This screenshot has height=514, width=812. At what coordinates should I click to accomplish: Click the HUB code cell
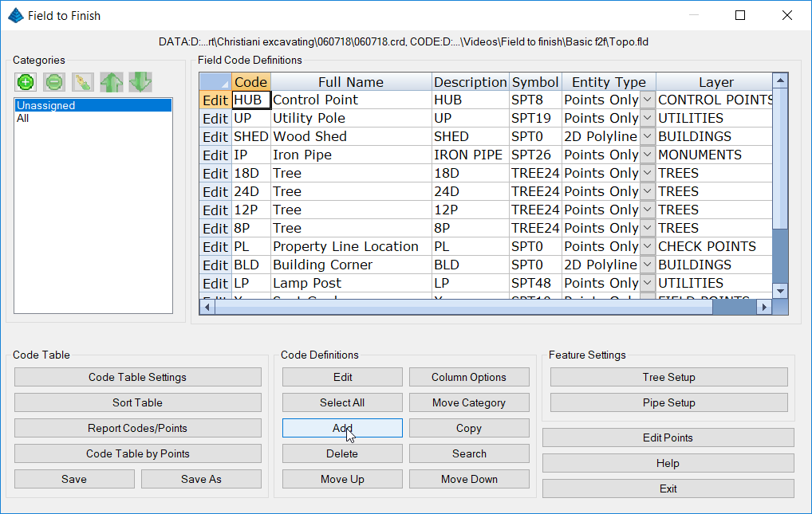[251, 100]
